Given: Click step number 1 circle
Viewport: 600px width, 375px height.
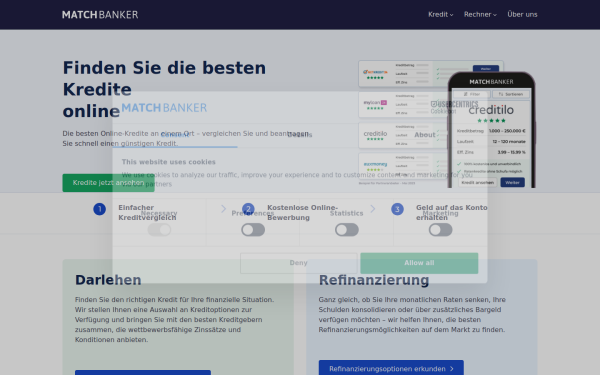Looking at the screenshot, I should [x=99, y=209].
